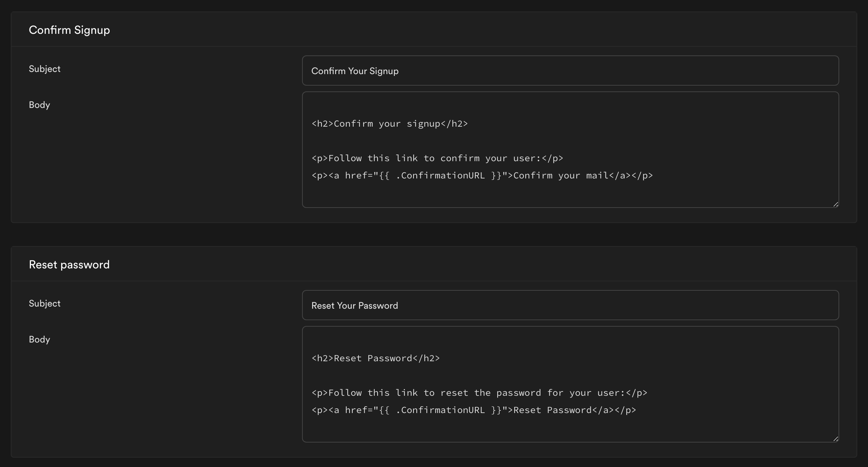Click the resize handle of Reset password body
868x467 pixels.
point(835,439)
